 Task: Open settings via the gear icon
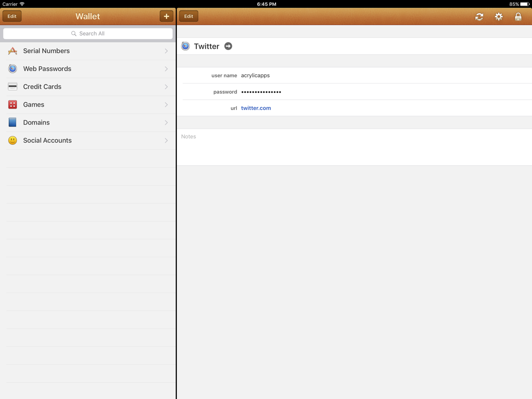(498, 16)
